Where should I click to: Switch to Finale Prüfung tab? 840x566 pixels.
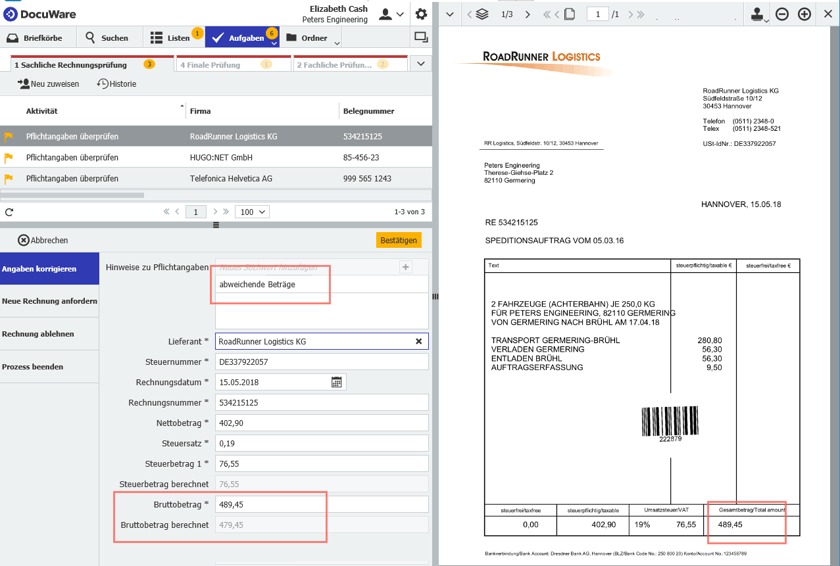click(x=233, y=65)
